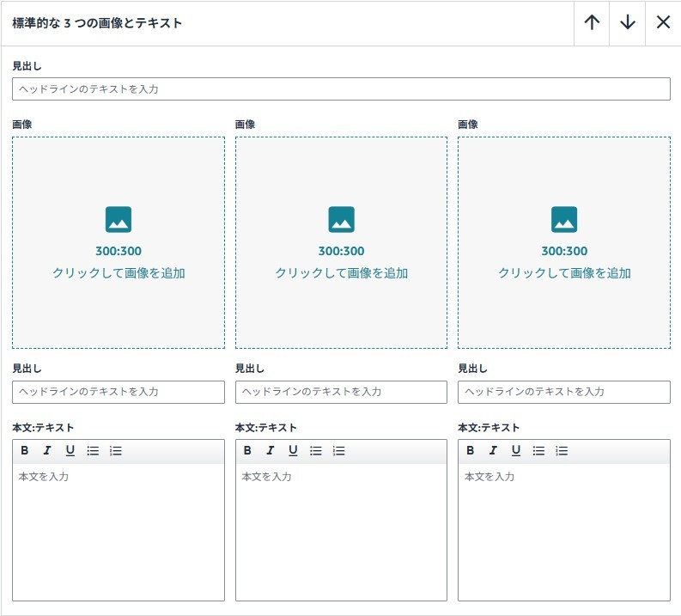Click the move module down arrow

pyautogui.click(x=628, y=23)
